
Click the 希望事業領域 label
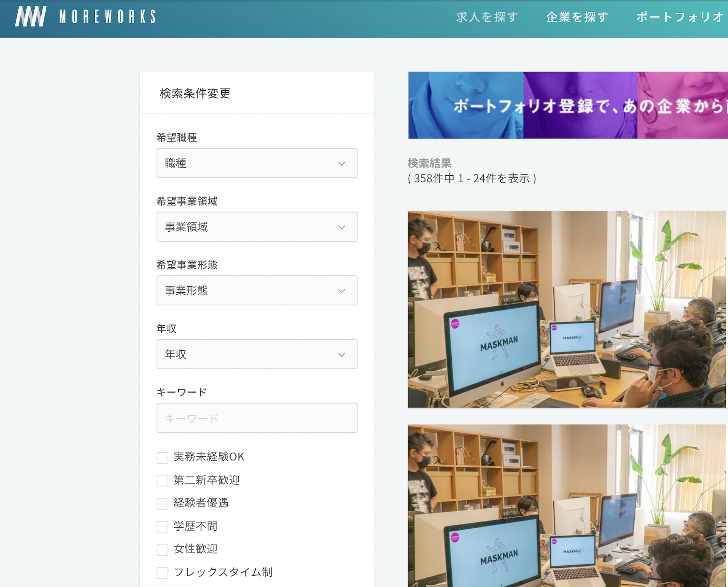pyautogui.click(x=187, y=201)
